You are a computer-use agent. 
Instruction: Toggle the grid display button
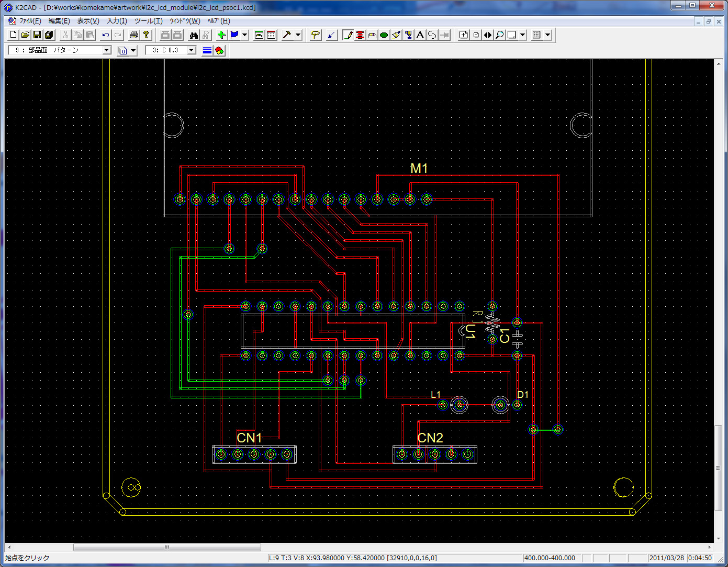pyautogui.click(x=536, y=35)
